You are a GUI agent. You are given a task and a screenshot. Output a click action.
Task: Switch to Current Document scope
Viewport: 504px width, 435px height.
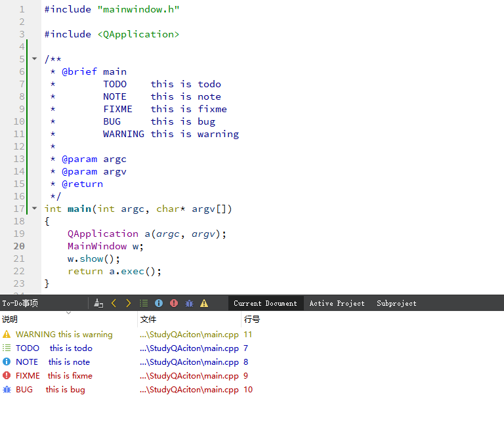coord(266,303)
